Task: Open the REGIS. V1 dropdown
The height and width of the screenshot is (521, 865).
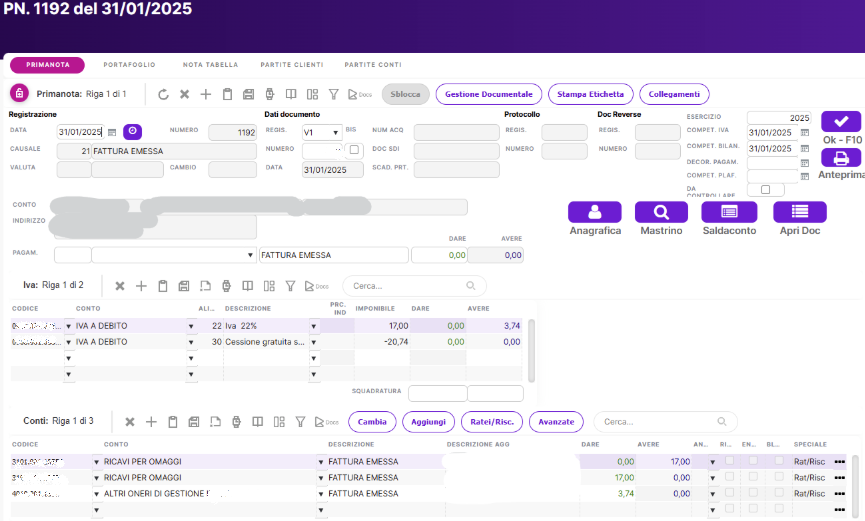Action: click(x=335, y=132)
